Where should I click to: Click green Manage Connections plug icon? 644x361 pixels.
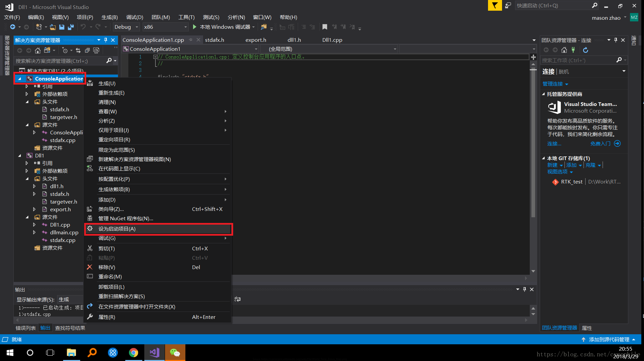point(573,50)
